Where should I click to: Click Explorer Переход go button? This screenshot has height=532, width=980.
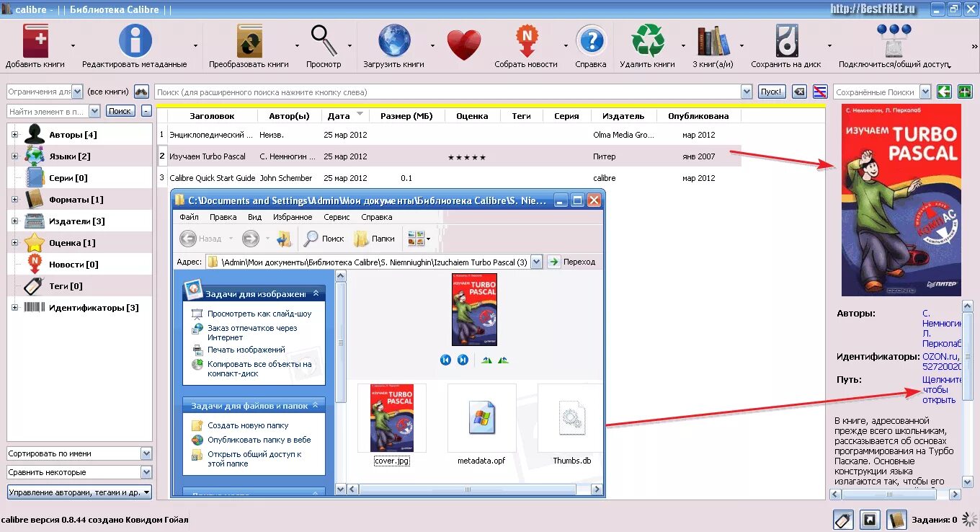tap(573, 262)
